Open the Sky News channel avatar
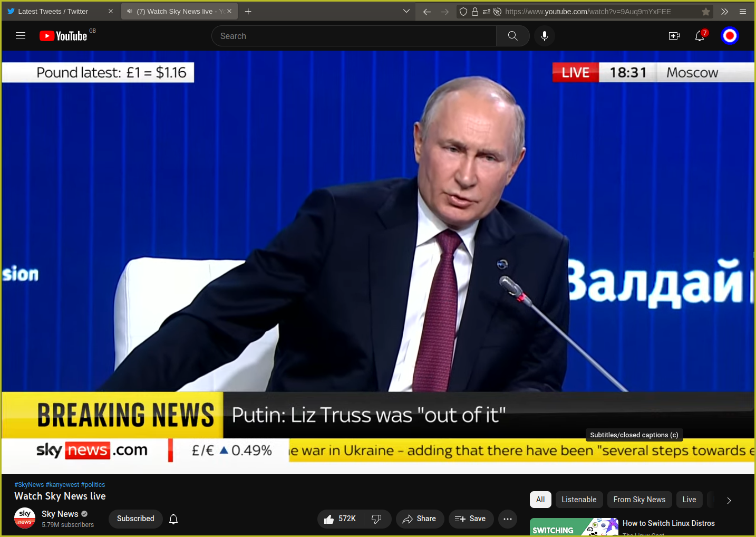756x537 pixels. (x=25, y=519)
